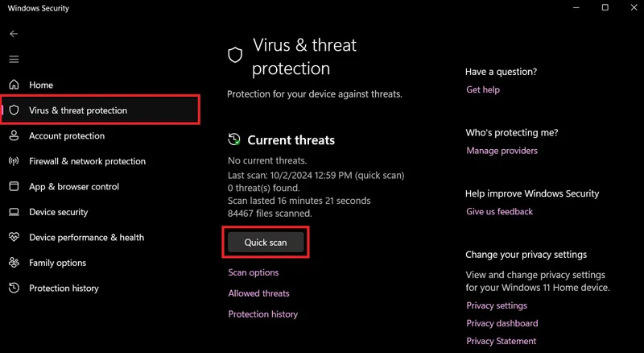
Task: Open Manage providers link
Action: coord(502,151)
